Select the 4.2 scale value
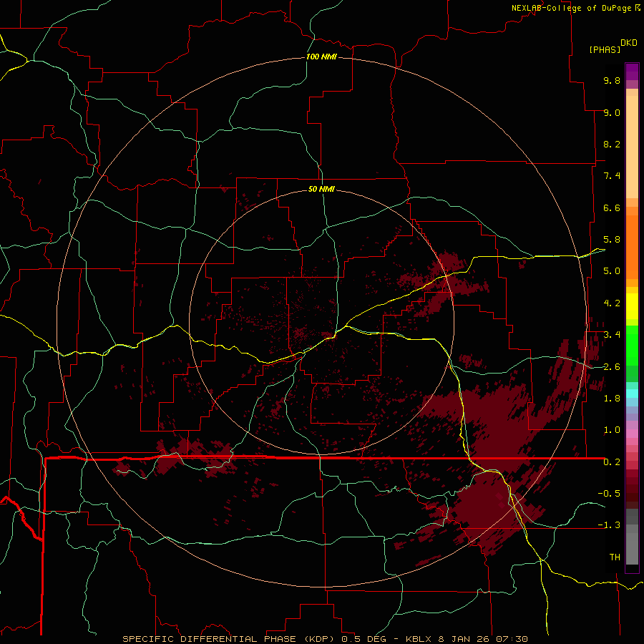Image resolution: width=644 pixels, height=644 pixels. click(612, 303)
